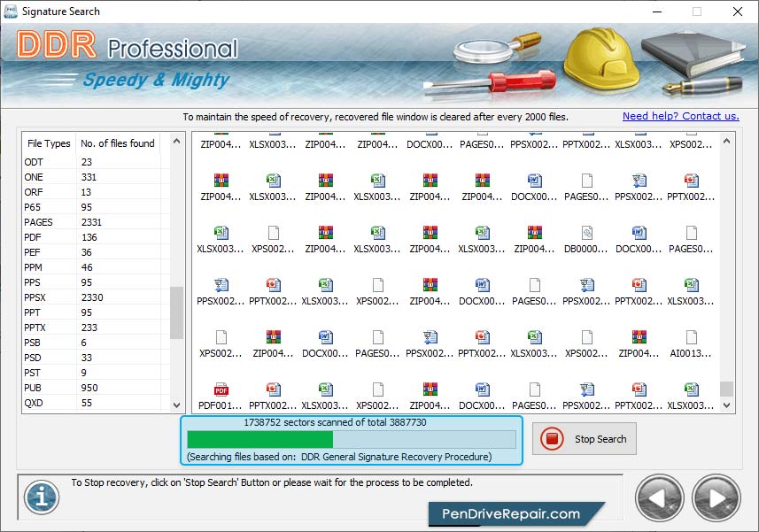
Task: Click the recovered files pane up scroll arrow
Action: pyautogui.click(x=726, y=142)
